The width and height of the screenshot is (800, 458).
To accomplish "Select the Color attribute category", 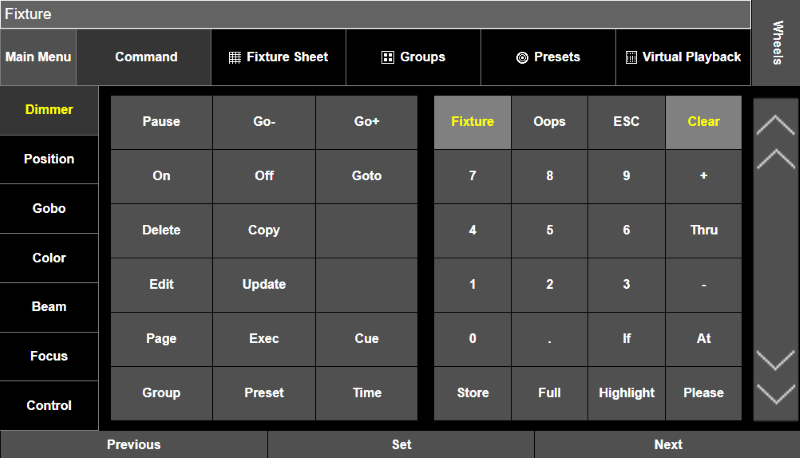I will (x=49, y=258).
